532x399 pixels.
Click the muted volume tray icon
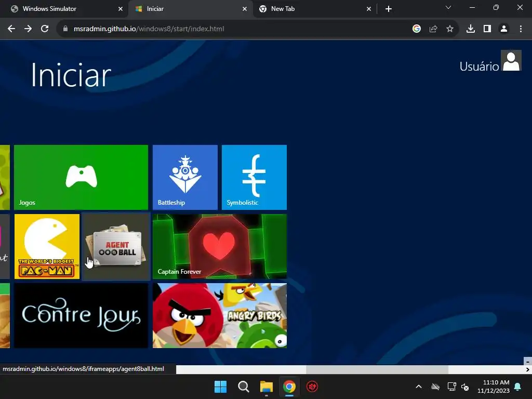pyautogui.click(x=465, y=387)
